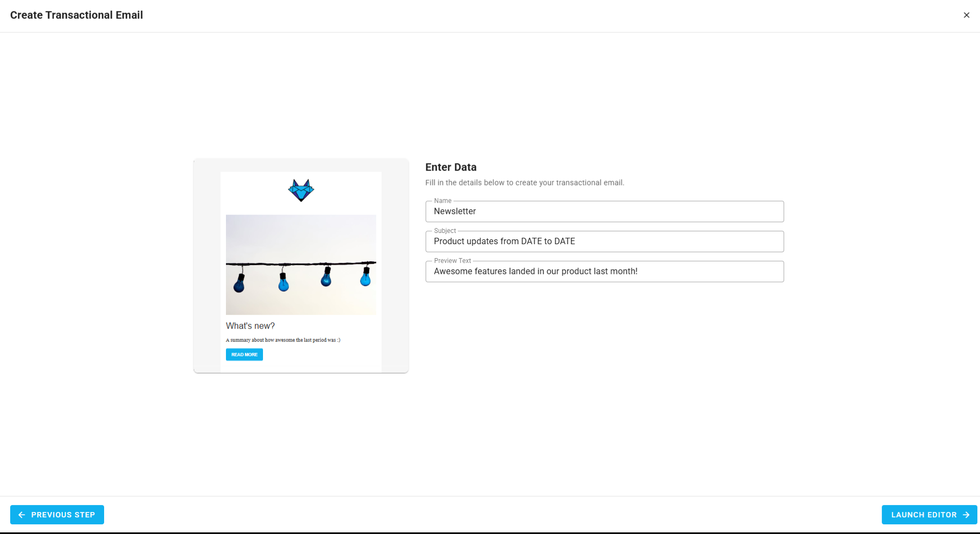The height and width of the screenshot is (534, 980).
Task: Click the Name field label
Action: click(x=443, y=200)
